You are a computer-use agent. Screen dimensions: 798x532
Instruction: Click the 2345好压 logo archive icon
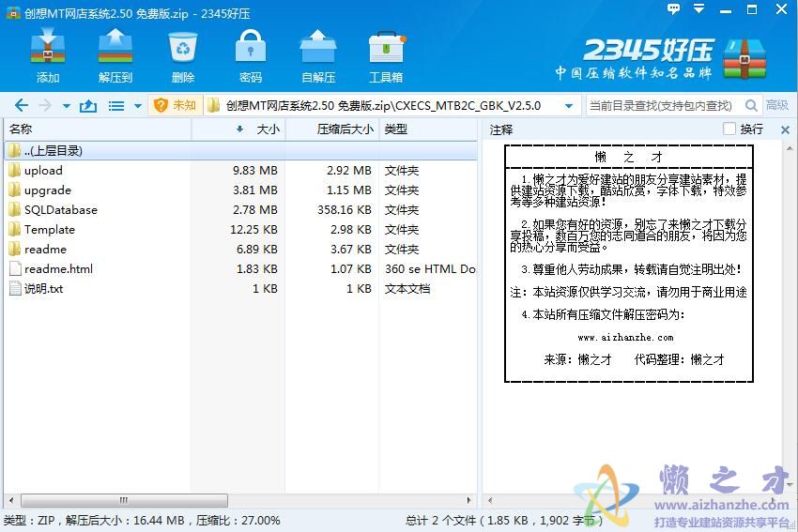[x=744, y=58]
